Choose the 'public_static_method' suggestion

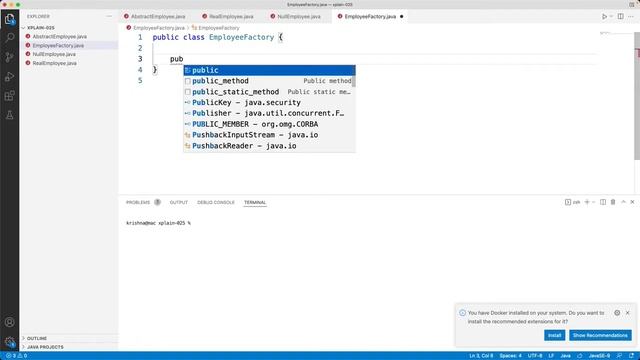click(268, 92)
